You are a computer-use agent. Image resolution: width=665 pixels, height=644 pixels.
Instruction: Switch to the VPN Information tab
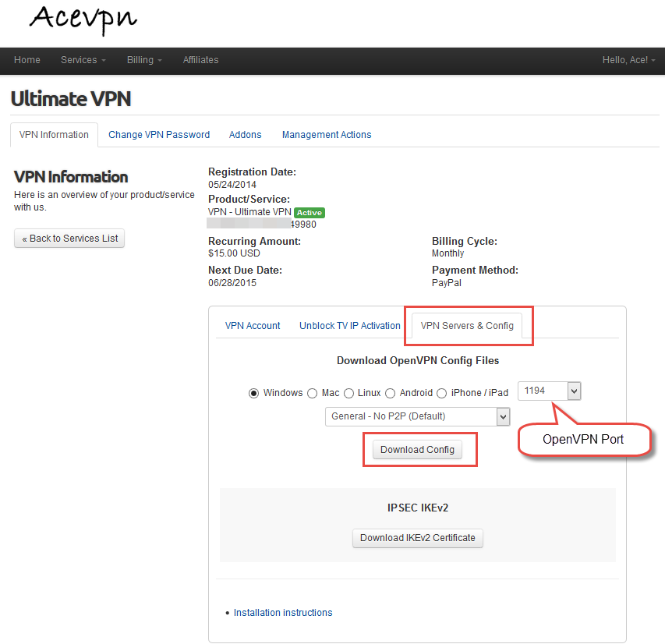[x=54, y=134]
